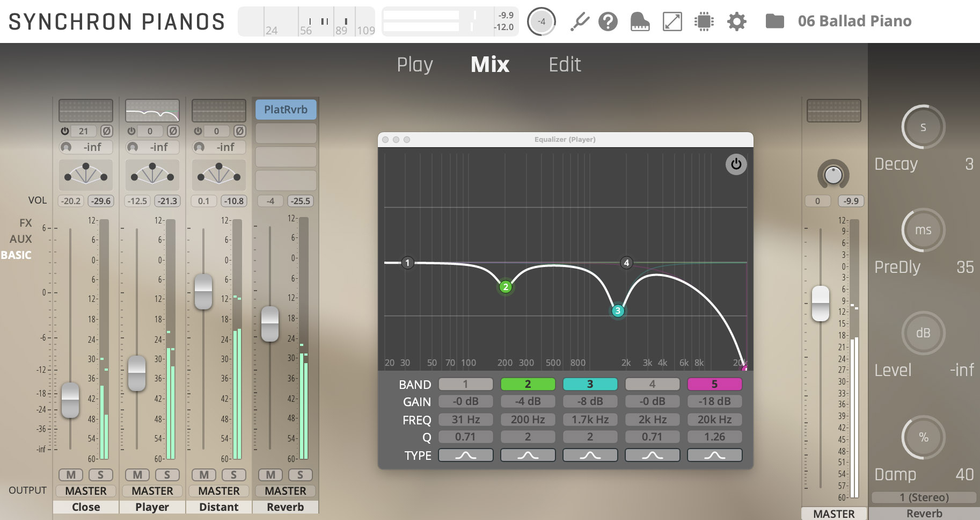The height and width of the screenshot is (520, 980).
Task: Mute the Player channel
Action: 137,475
